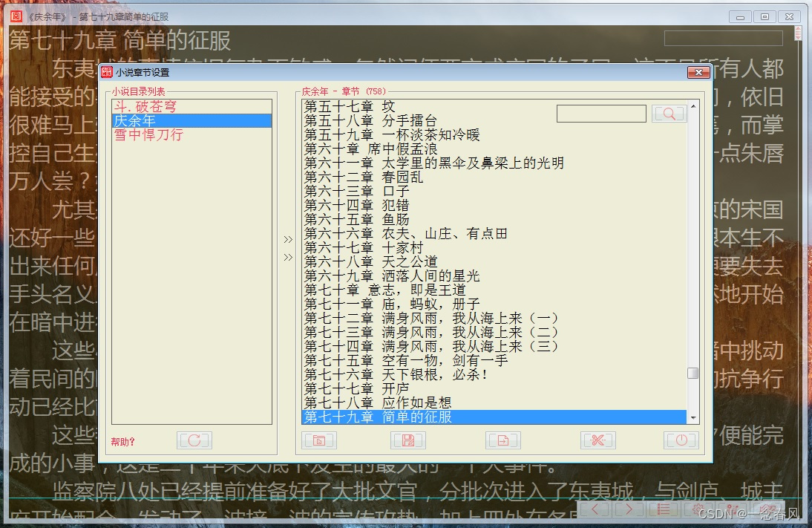Open gear settings icon in reader toolbar
Screen dimensions: 812x528
tap(698, 509)
